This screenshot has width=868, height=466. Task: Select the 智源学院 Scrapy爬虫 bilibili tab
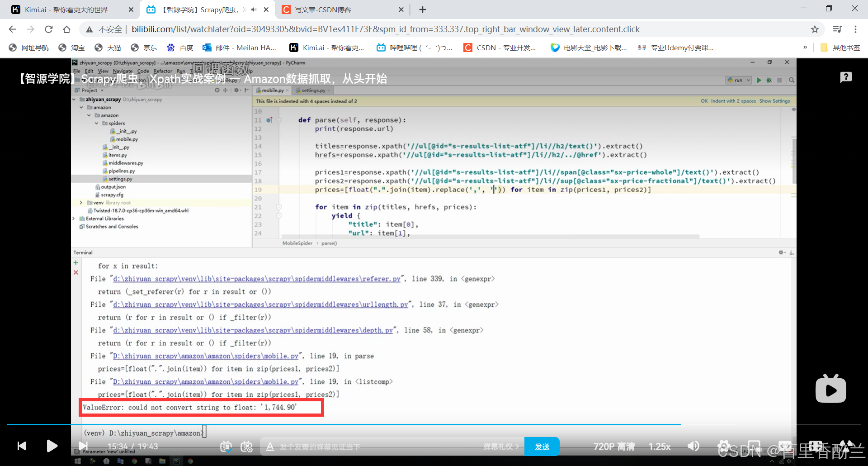199,10
